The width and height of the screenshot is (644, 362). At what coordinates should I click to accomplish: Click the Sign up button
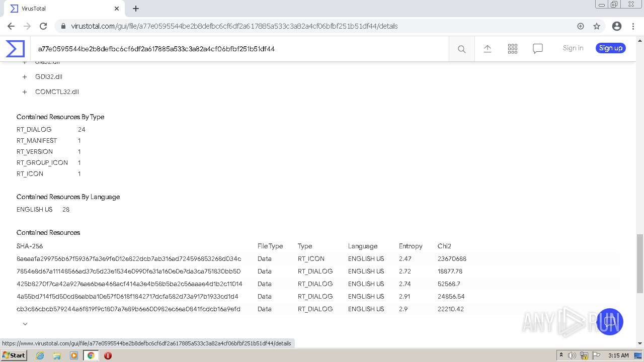[611, 48]
